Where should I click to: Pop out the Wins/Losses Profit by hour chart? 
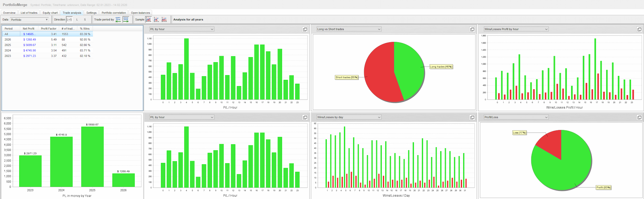coord(639,29)
